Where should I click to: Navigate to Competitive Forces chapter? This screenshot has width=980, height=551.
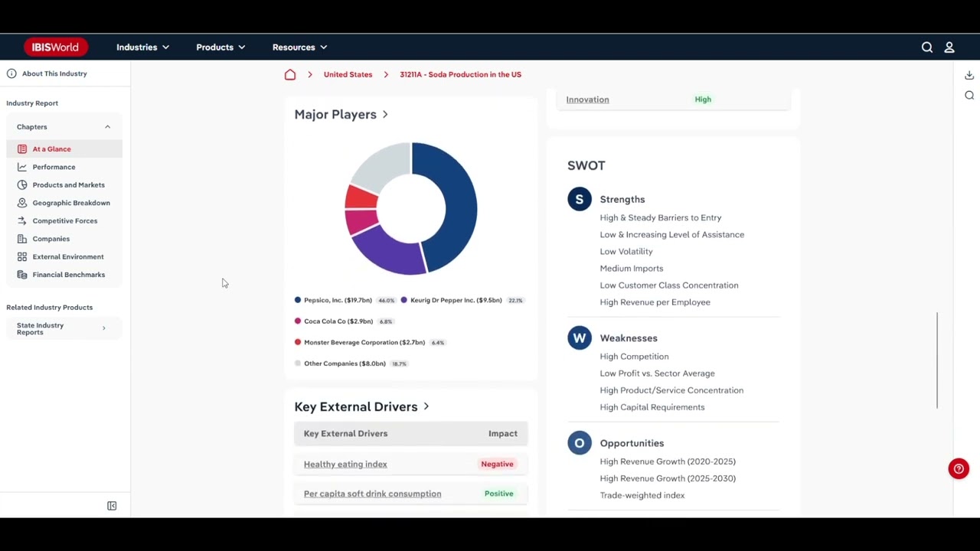64,221
